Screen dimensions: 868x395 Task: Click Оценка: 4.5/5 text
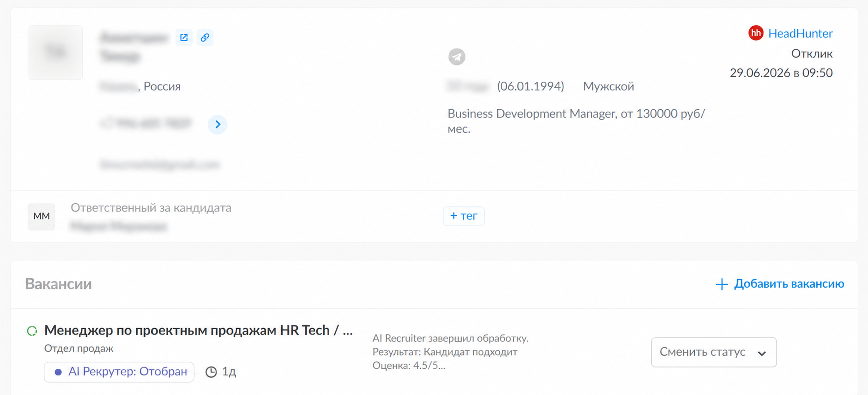[409, 366]
